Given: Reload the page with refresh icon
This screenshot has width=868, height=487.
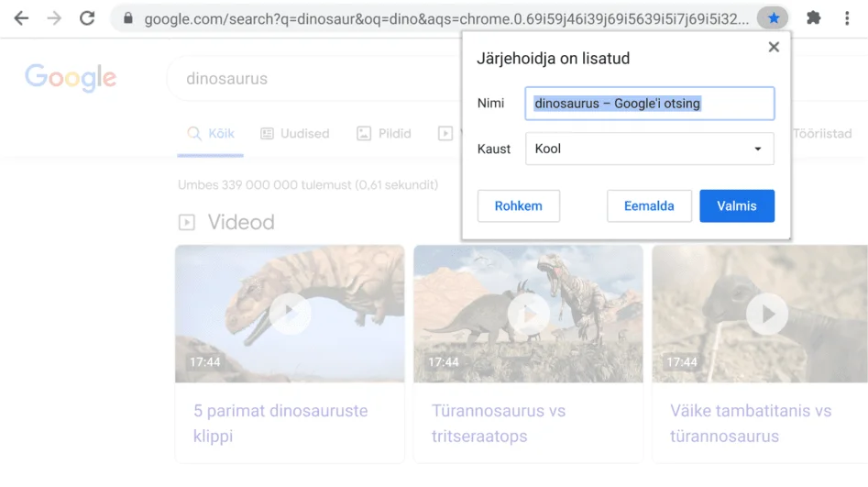Looking at the screenshot, I should tap(88, 18).
